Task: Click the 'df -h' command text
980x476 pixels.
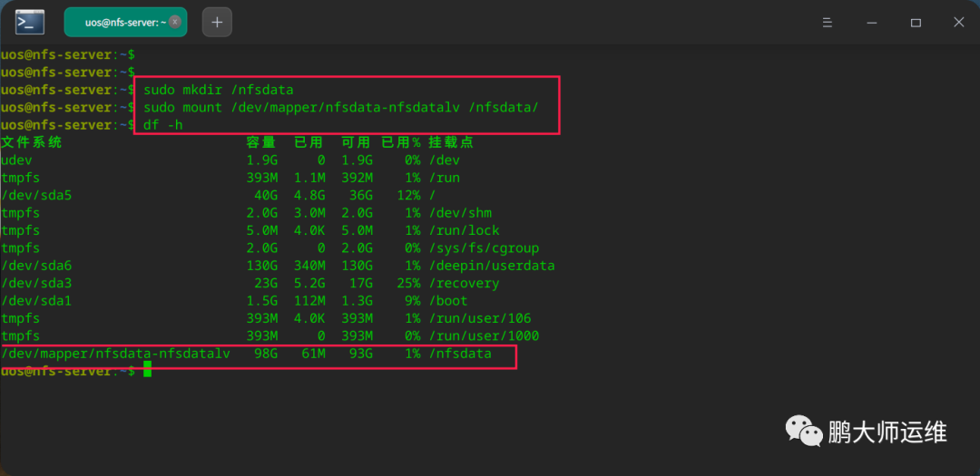Action: tap(163, 125)
